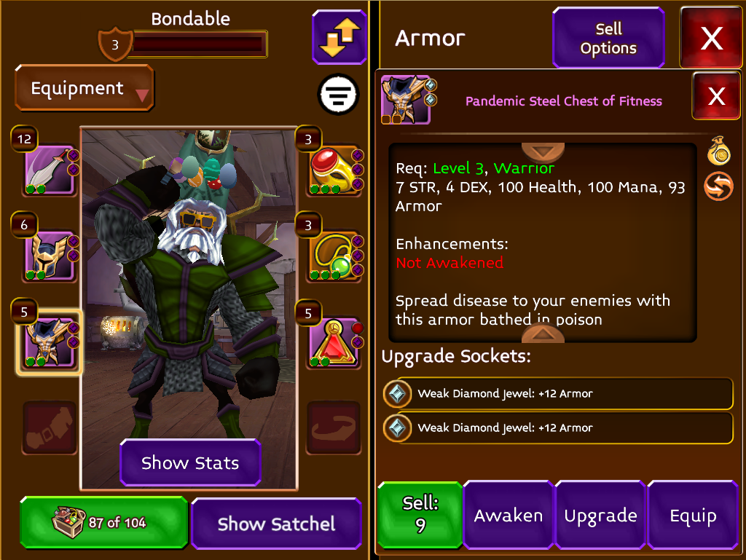746x560 pixels.
Task: Click the orange swap arrows icon
Action: click(718, 186)
